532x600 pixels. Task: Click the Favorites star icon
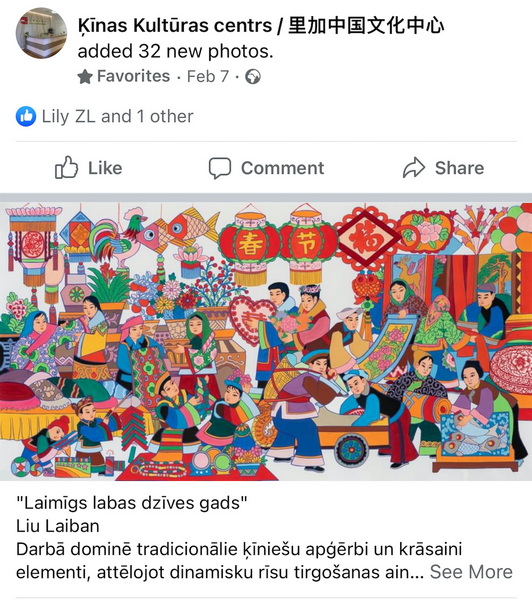85,77
